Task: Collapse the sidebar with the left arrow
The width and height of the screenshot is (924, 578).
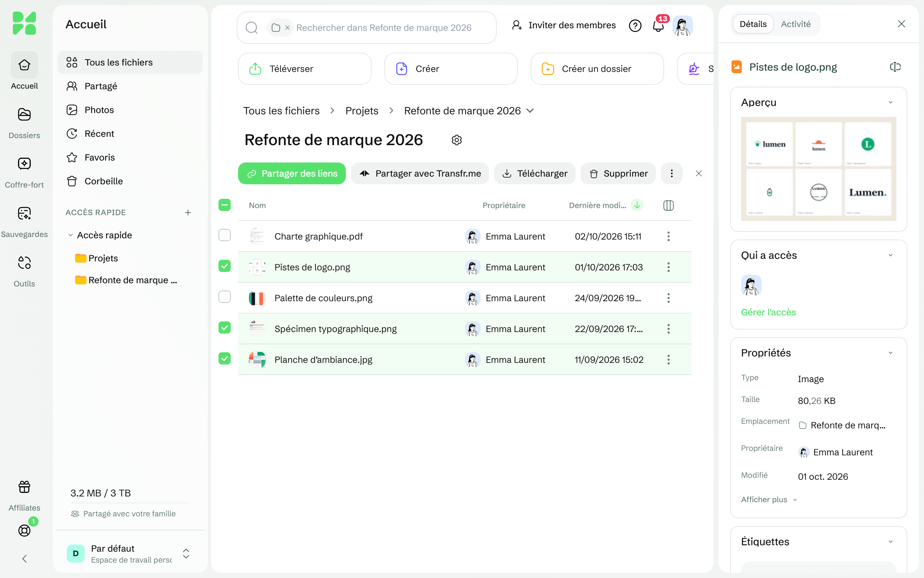Action: click(24, 558)
